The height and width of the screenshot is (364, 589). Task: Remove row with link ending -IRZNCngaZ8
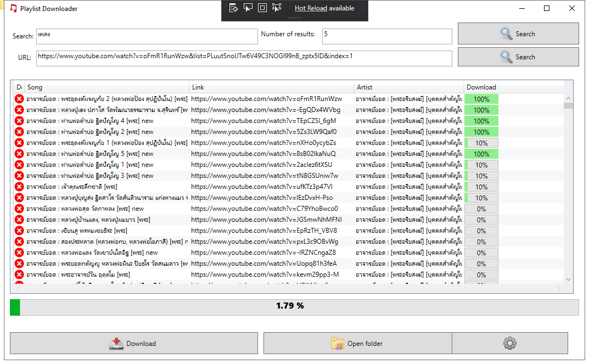(x=19, y=253)
